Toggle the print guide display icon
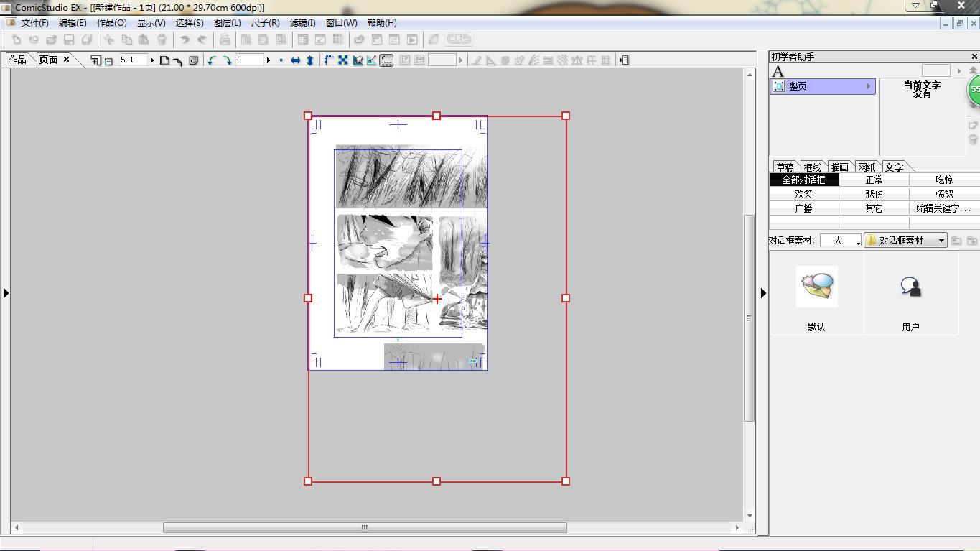This screenshot has height=551, width=980. tap(358, 60)
